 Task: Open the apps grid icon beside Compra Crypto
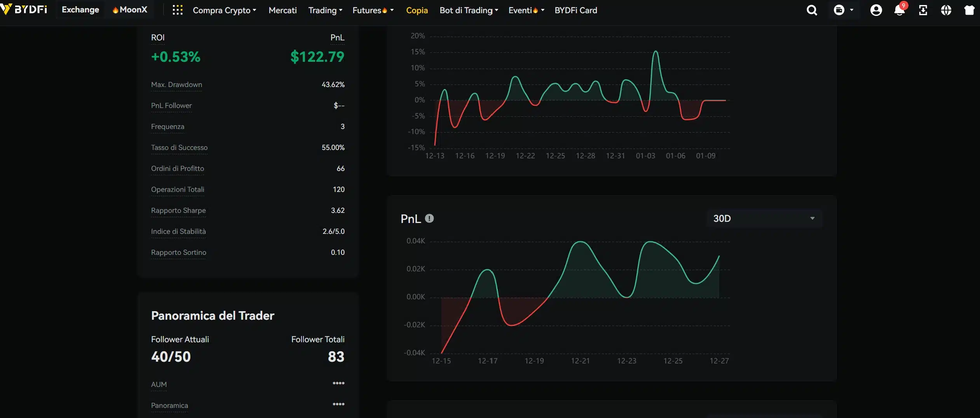178,10
